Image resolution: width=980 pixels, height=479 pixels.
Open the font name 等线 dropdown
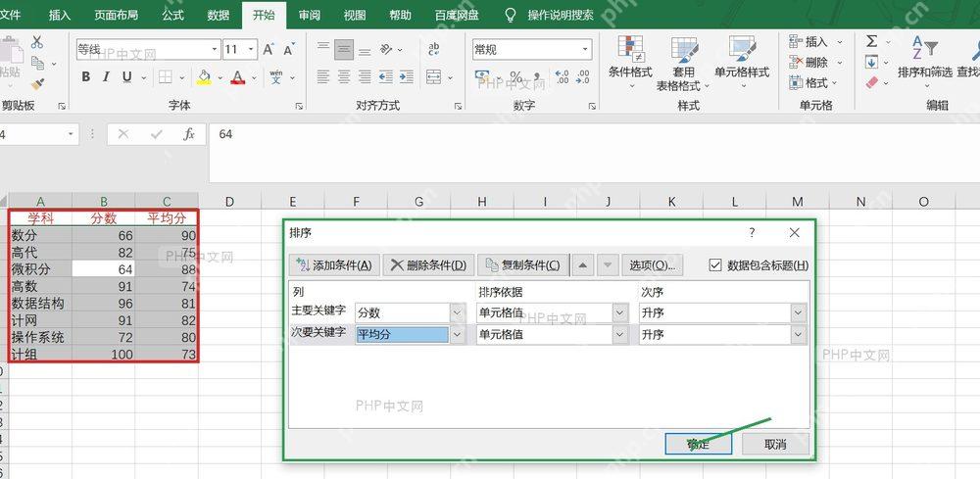(x=215, y=49)
